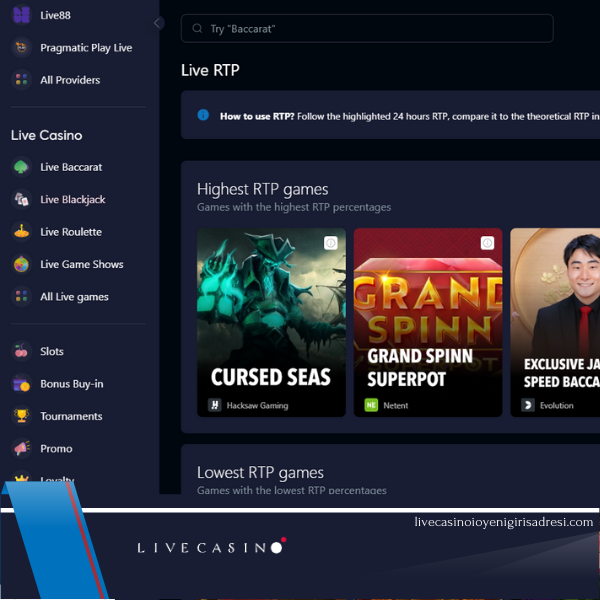Click the Live RTP page heading
Viewport: 600px width, 600px height.
click(210, 70)
